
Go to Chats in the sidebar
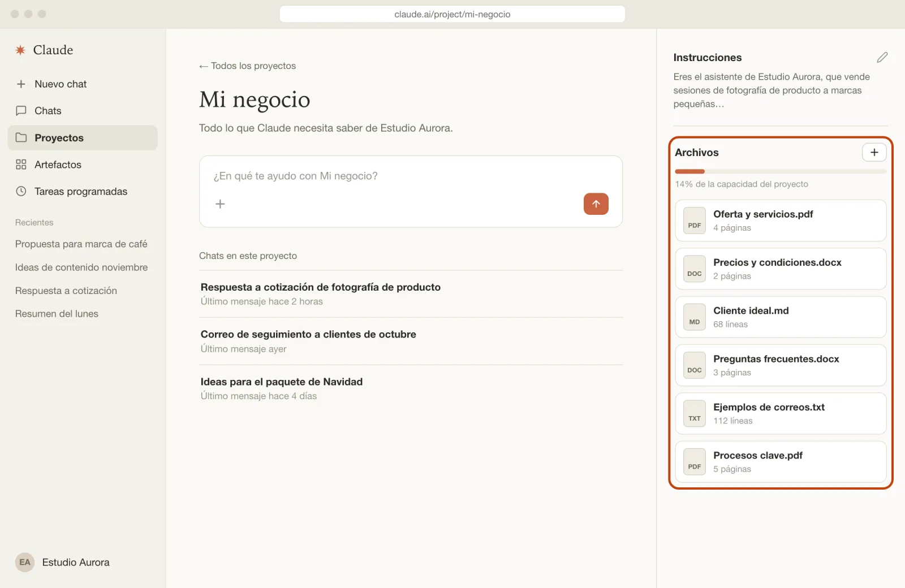(83, 111)
